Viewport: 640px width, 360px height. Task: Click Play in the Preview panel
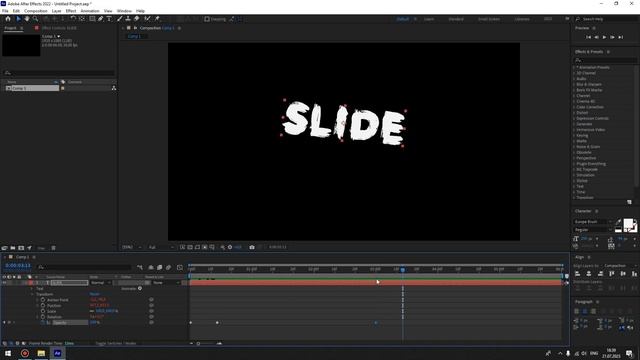pyautogui.click(x=604, y=37)
